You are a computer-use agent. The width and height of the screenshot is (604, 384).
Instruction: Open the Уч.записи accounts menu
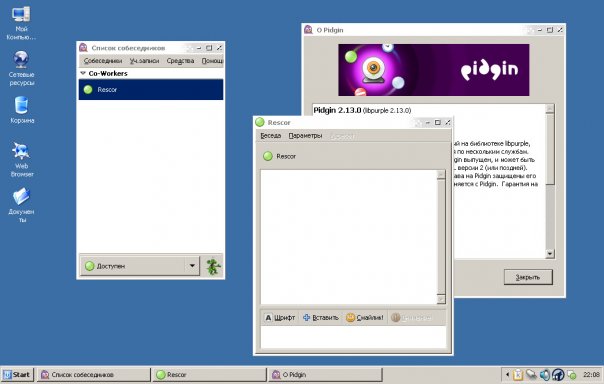click(x=144, y=61)
